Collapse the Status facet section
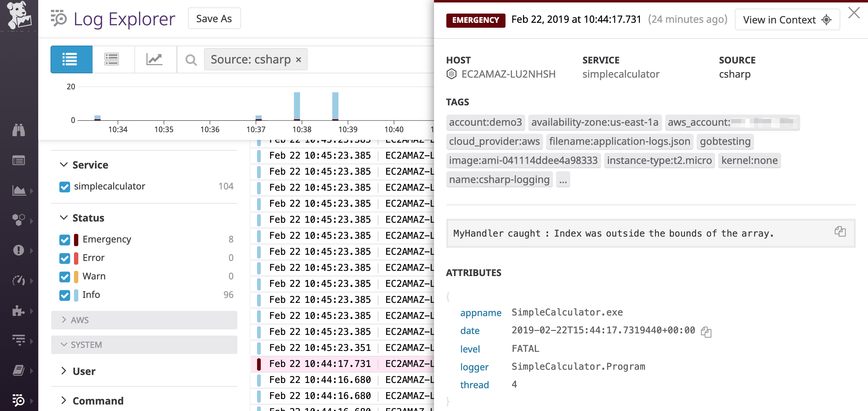Screen dimensions: 868x411 click(x=63, y=218)
